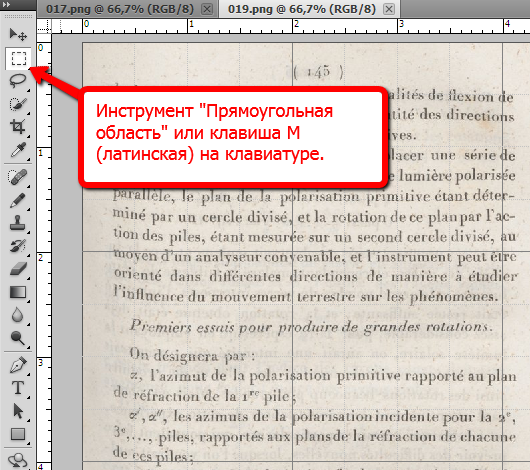The width and height of the screenshot is (530, 470).
Task: Select the Pen tool
Action: tap(18, 365)
